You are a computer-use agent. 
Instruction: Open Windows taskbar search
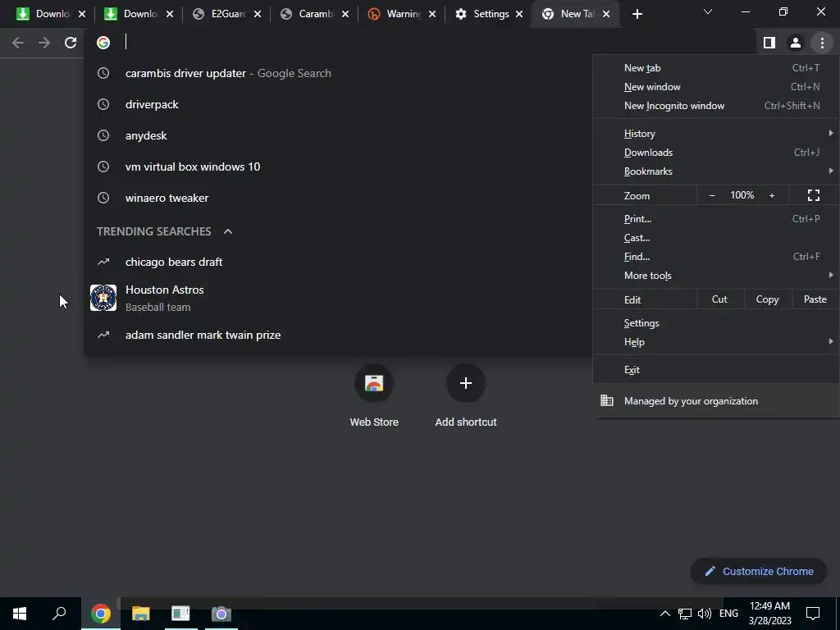(x=59, y=614)
